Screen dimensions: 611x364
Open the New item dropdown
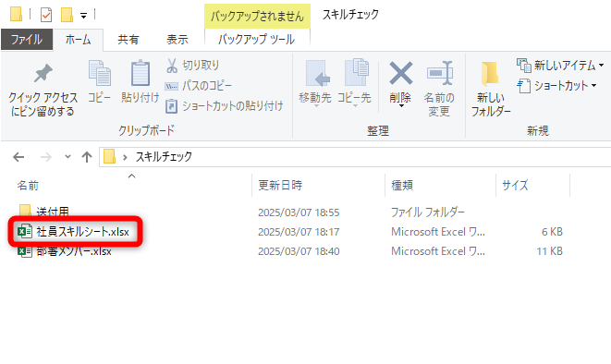[560, 66]
